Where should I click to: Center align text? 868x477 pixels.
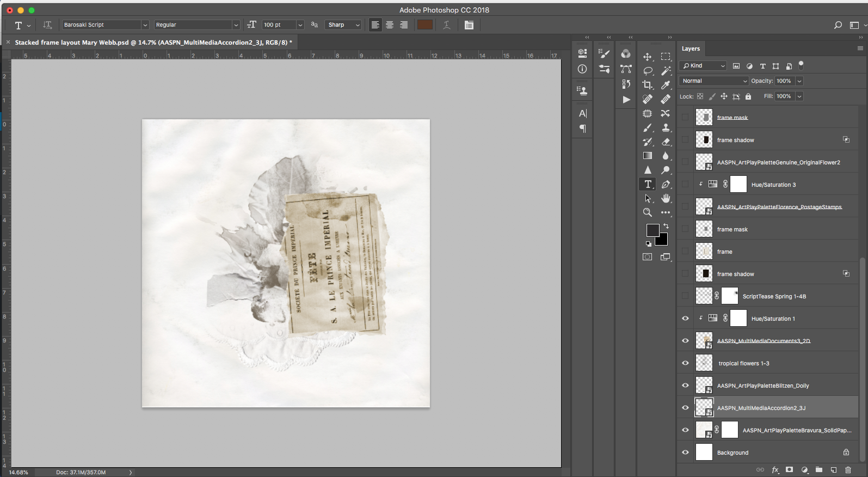pos(390,25)
